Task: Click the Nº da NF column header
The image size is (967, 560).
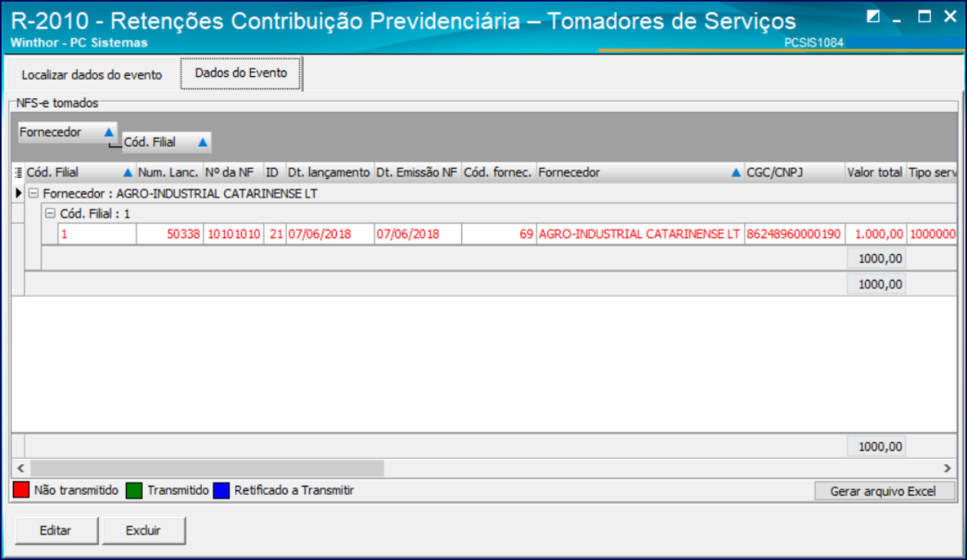Action: 233,173
